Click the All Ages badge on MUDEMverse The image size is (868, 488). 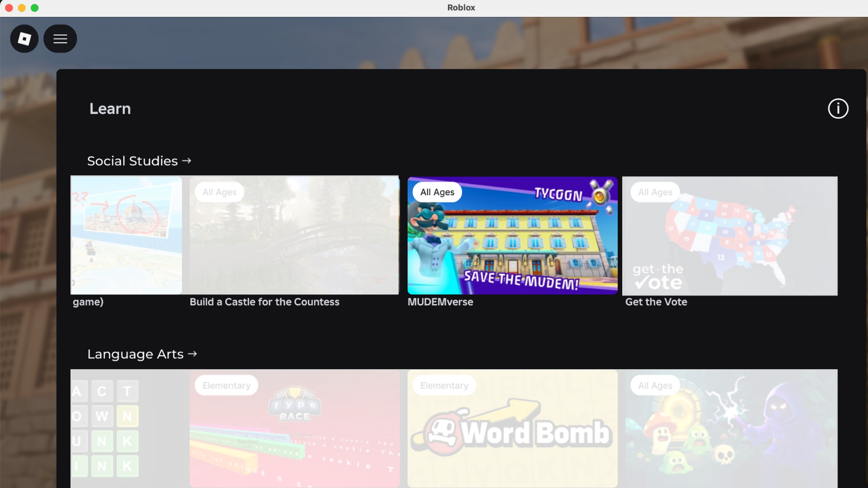coord(437,192)
